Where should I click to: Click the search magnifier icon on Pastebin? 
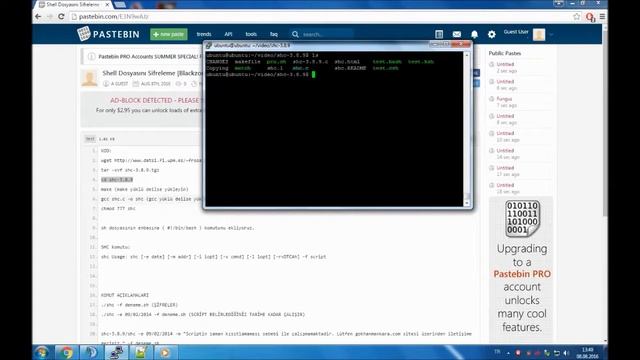click(x=295, y=34)
